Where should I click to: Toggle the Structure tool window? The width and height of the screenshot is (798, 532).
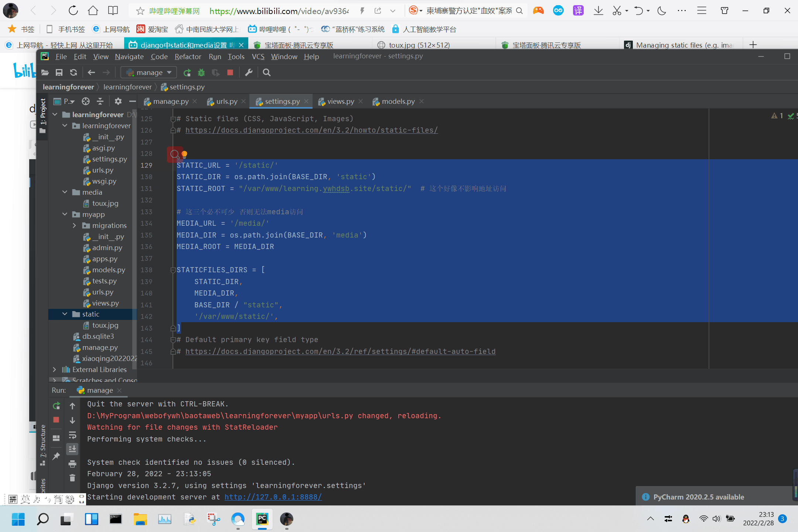[x=43, y=444]
